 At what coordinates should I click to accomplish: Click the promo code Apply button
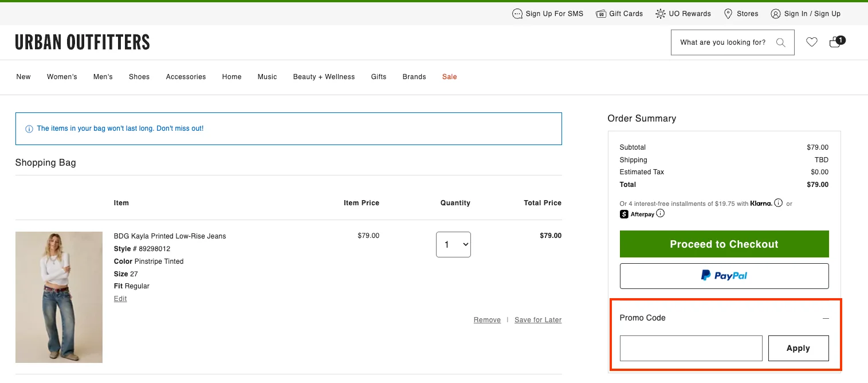798,348
